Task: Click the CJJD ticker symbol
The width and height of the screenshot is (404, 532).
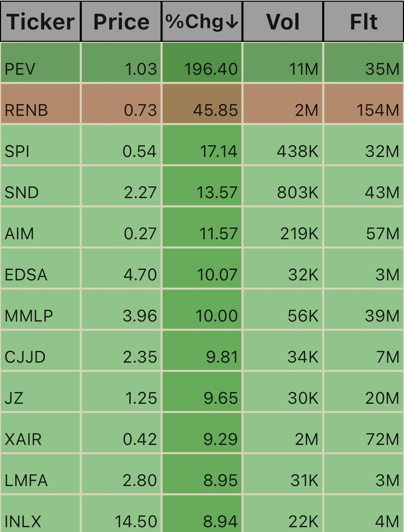Action: [x=25, y=357]
